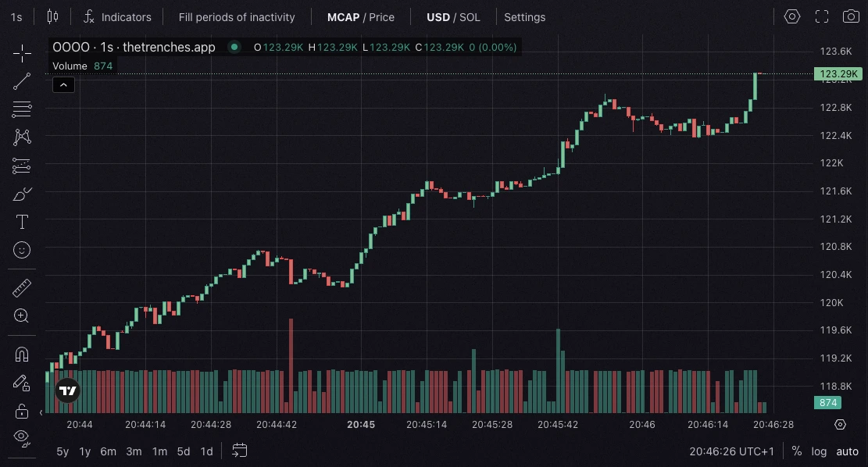The image size is (868, 467).
Task: Pick the ruler measure tool
Action: [x=21, y=287]
